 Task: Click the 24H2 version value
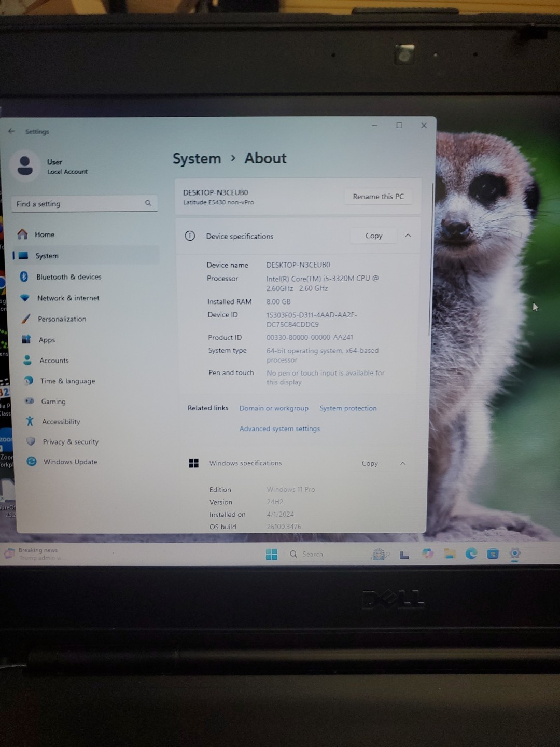click(275, 502)
